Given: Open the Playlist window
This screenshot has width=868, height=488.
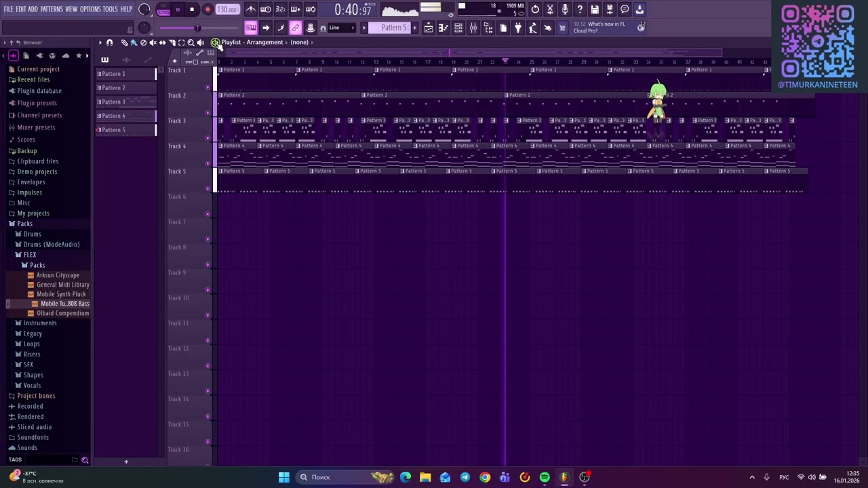Looking at the screenshot, I should pyautogui.click(x=429, y=28).
